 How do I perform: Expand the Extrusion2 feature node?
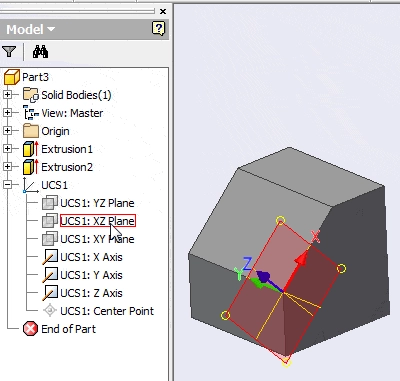coord(7,167)
